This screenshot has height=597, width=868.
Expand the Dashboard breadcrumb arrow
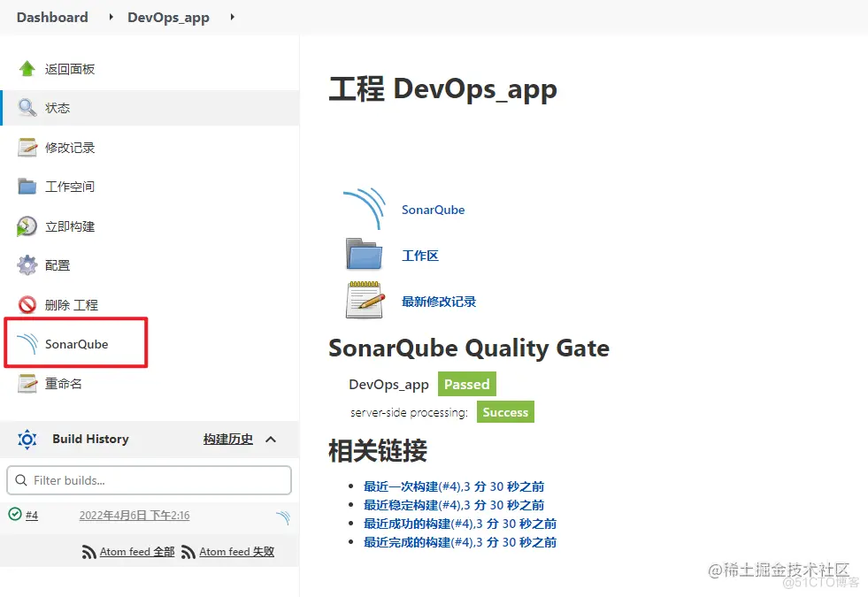[111, 17]
